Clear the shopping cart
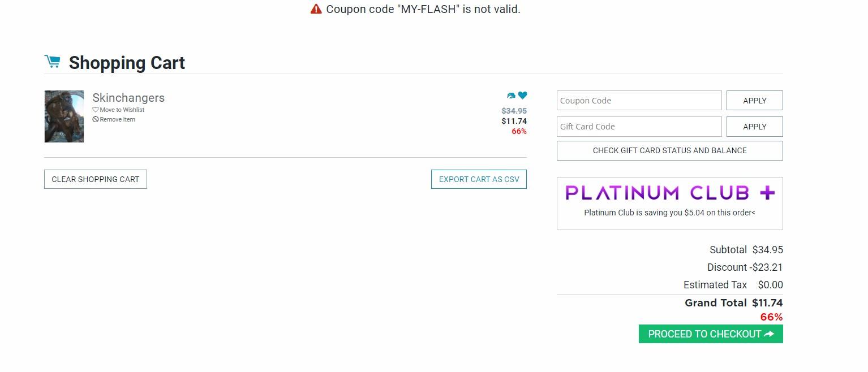 click(x=96, y=179)
